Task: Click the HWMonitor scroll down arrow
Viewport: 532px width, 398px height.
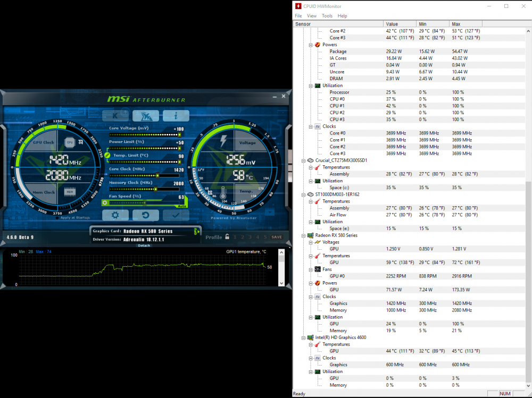Action: coord(528,386)
